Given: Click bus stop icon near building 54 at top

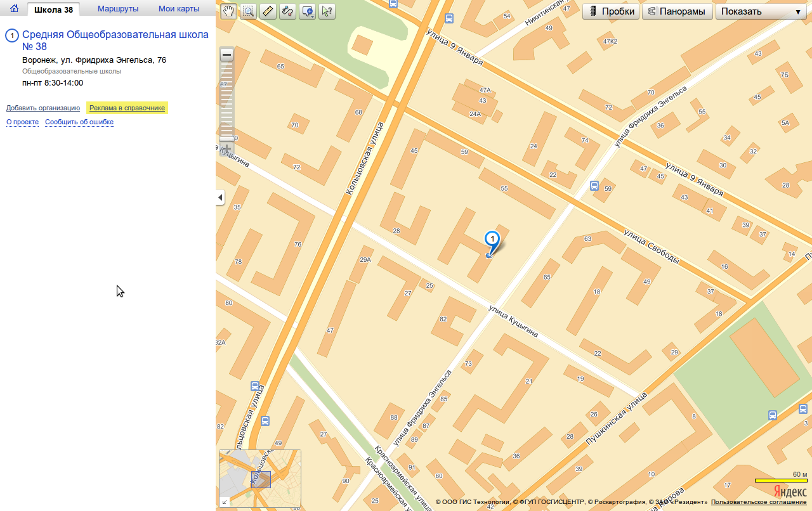Looking at the screenshot, I should (x=449, y=18).
